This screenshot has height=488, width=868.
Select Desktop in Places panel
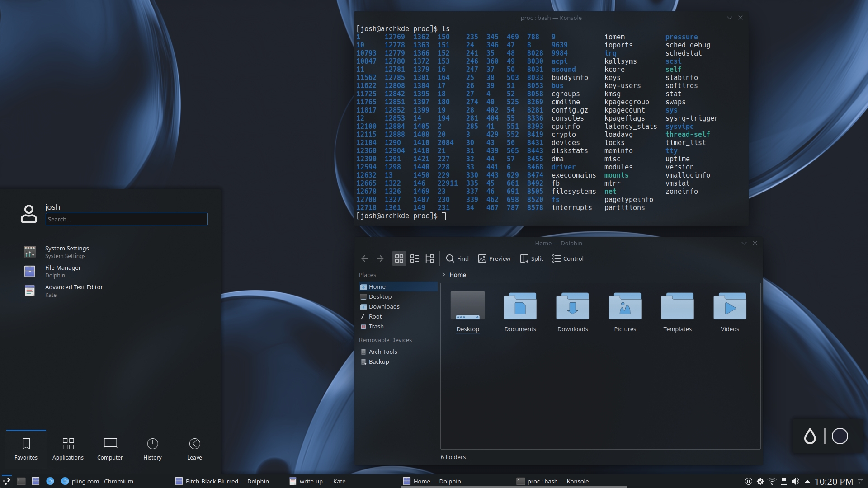tap(398, 296)
